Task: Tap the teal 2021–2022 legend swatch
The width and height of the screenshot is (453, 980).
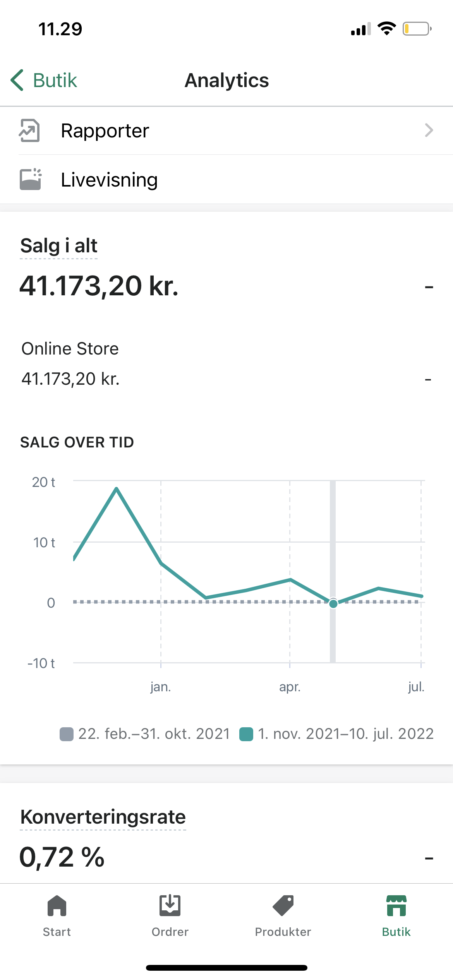Action: [246, 734]
